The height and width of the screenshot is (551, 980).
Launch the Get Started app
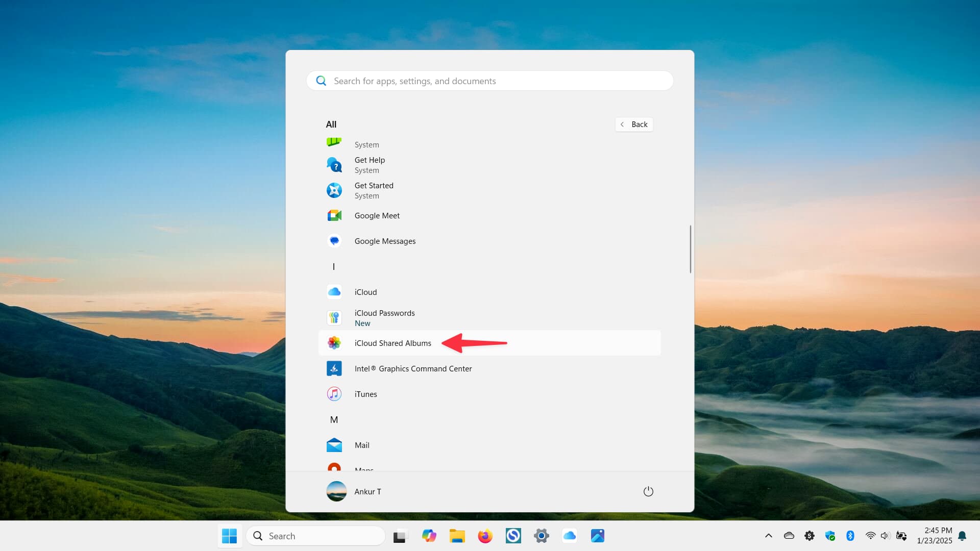[489, 190]
